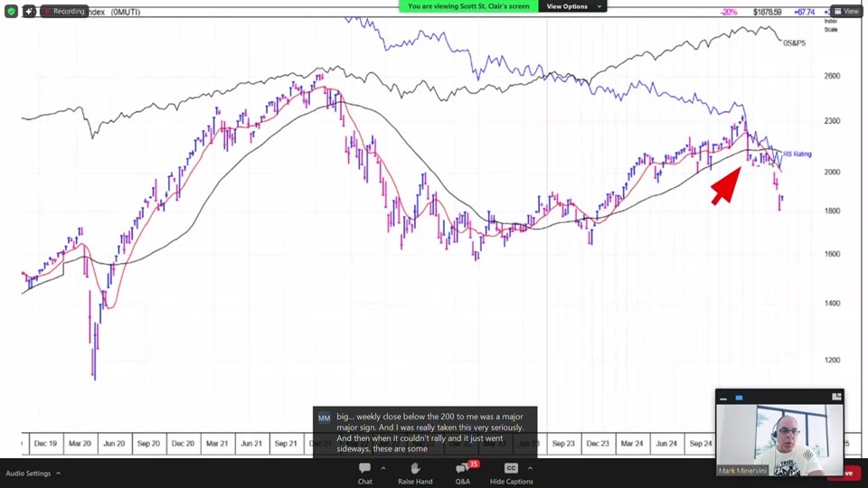Click the MM avatar in the captions box
The image size is (868, 488).
click(325, 418)
